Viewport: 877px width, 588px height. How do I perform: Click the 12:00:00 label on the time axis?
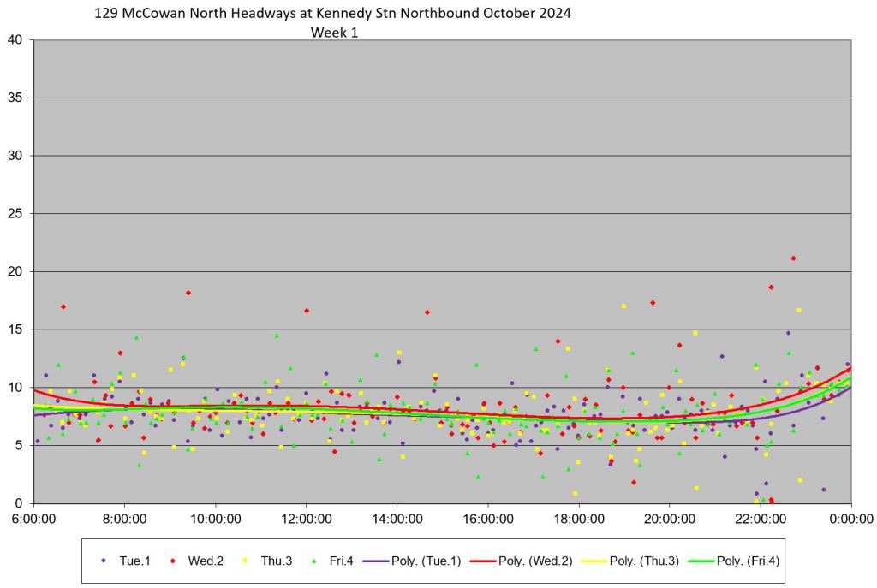pyautogui.click(x=306, y=519)
